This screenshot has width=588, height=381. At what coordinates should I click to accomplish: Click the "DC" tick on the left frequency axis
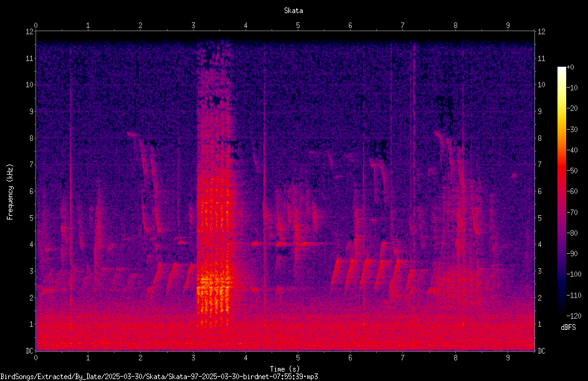tap(30, 351)
